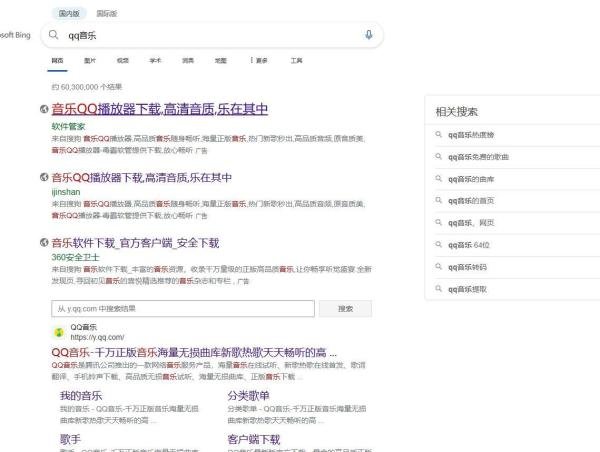Click 搜索 button for y.qq.com site search
The height and width of the screenshot is (452, 600).
point(345,308)
